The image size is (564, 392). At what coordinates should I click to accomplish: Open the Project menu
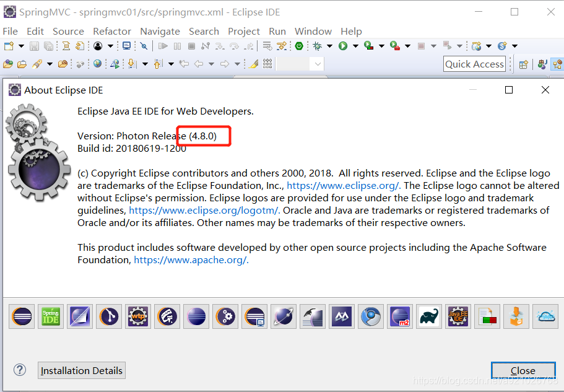click(x=244, y=32)
